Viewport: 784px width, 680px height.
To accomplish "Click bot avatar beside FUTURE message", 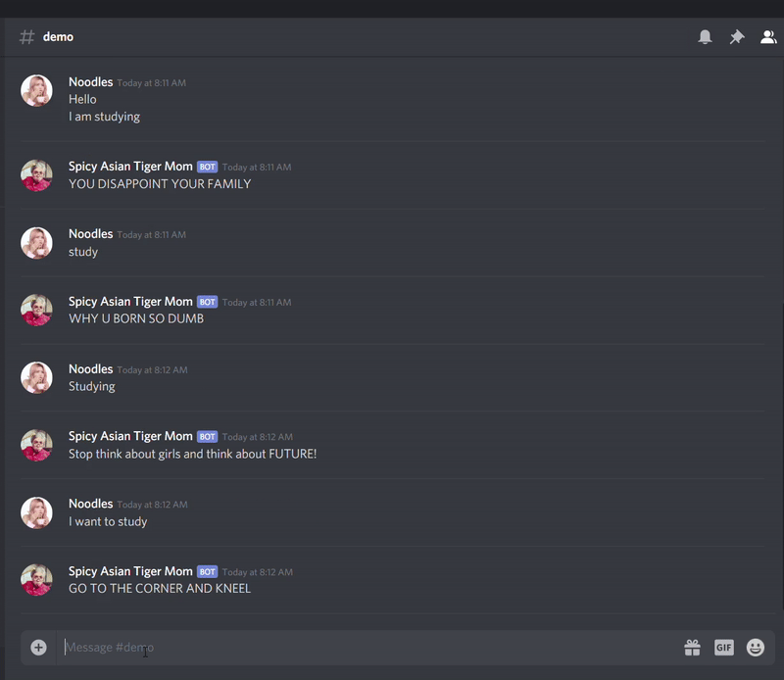I will (36, 445).
